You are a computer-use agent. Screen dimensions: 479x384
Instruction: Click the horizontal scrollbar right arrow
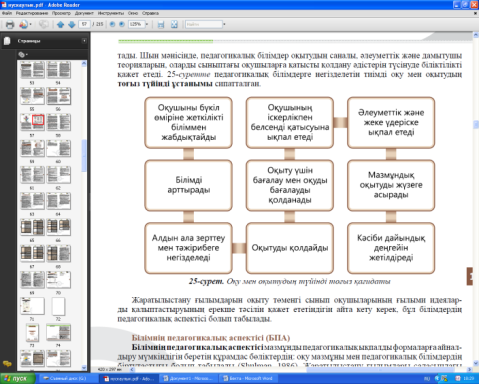(469, 369)
